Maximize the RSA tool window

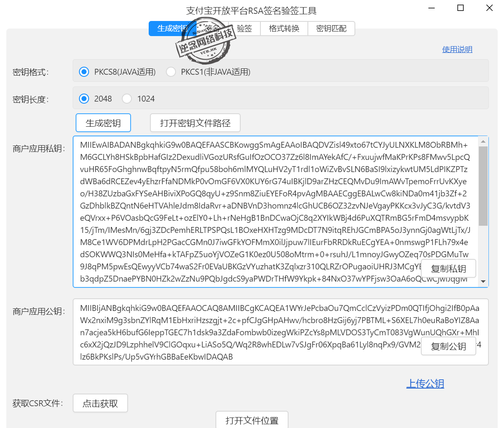(x=460, y=8)
